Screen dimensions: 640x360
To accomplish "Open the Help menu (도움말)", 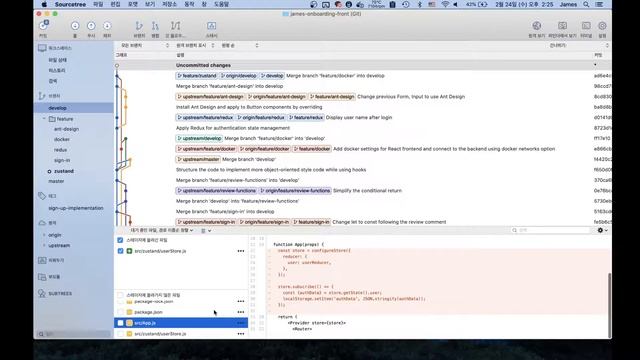I will coord(222,4).
